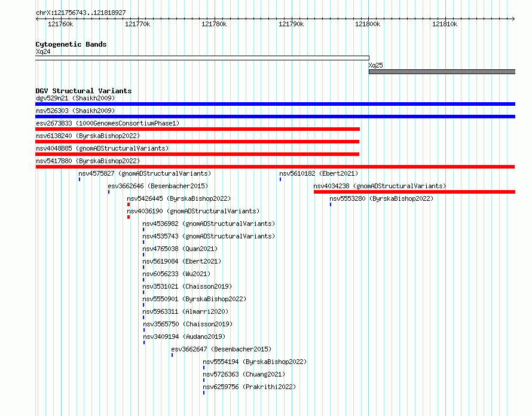This screenshot has height=416, width=532.
Task: Open esv3662647 (Besenbacher2015) variant
Action: click(x=221, y=349)
